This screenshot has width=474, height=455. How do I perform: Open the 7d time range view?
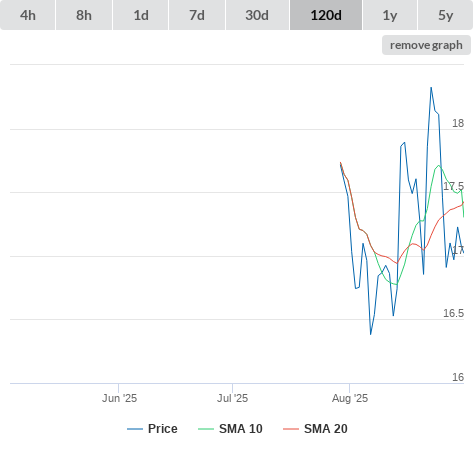[x=197, y=15]
